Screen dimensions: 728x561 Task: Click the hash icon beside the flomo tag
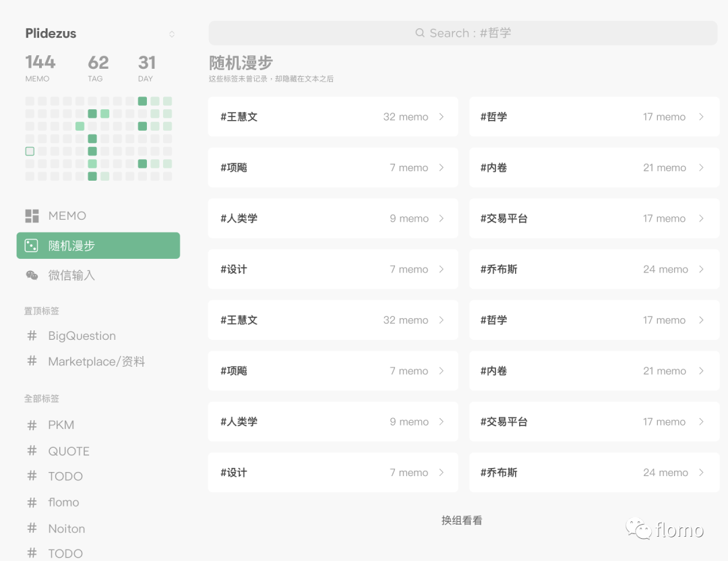point(32,502)
